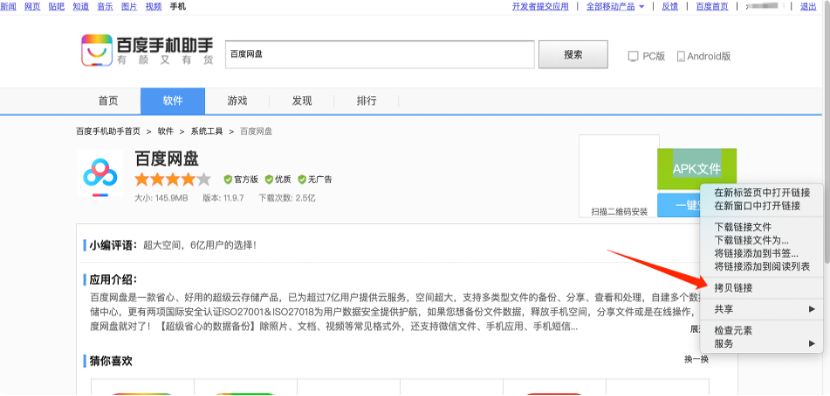Expand the 共享 submenu
This screenshot has height=396, width=830.
[x=761, y=309]
